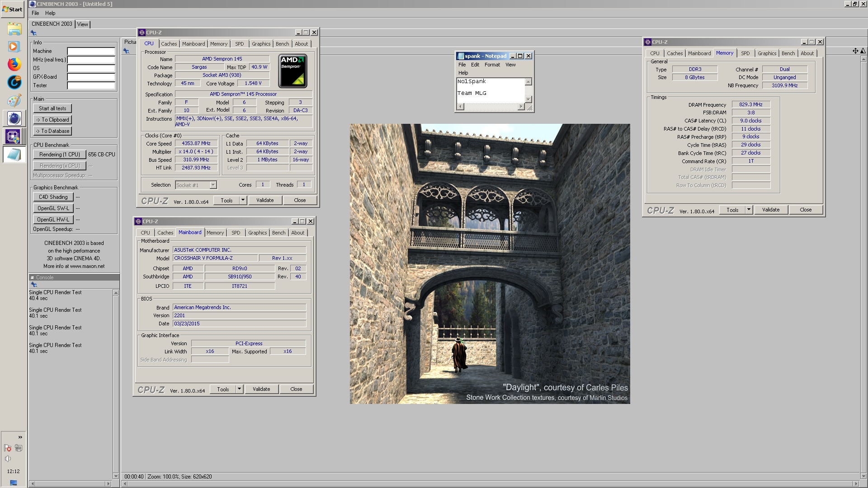The image size is (868, 488).
Task: Switch to the View tab in CINEBENCH
Action: (83, 24)
